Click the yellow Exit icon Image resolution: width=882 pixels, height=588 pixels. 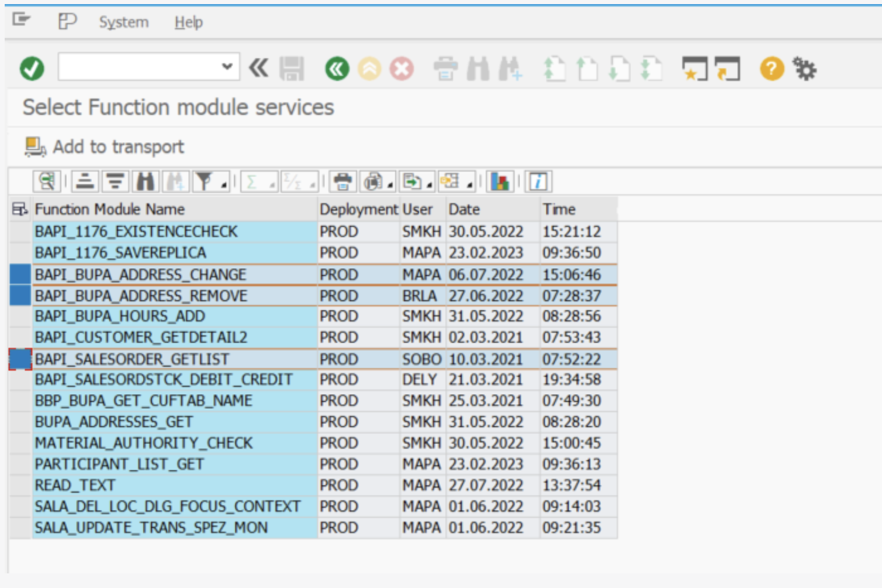(370, 69)
